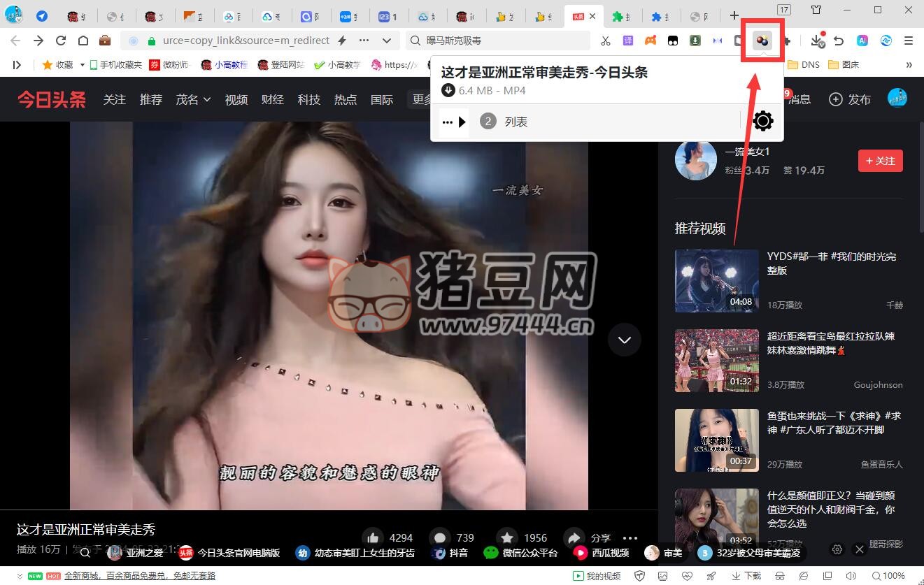Click the undo closed tab icon
924x585 pixels.
point(839,41)
